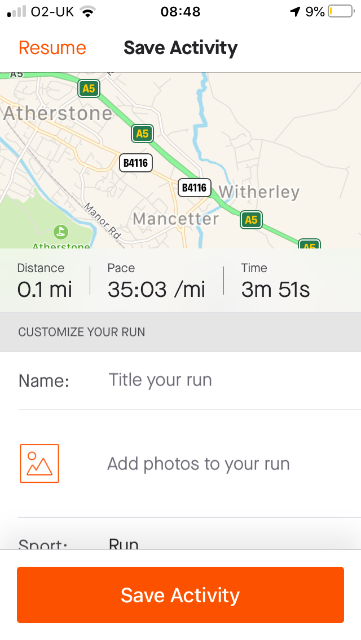This screenshot has height=640, width=361.
Task: Tap the orange photo placeholder icon
Action: click(40, 464)
